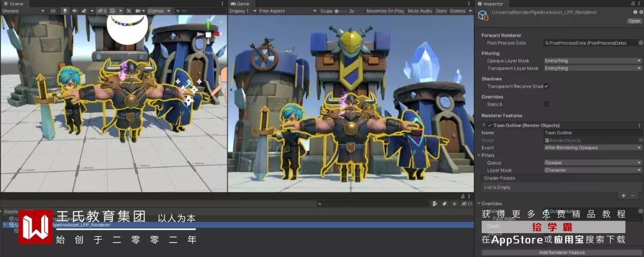This screenshot has height=257, width=644.
Task: Remove shader pass with minus button
Action: point(632,196)
